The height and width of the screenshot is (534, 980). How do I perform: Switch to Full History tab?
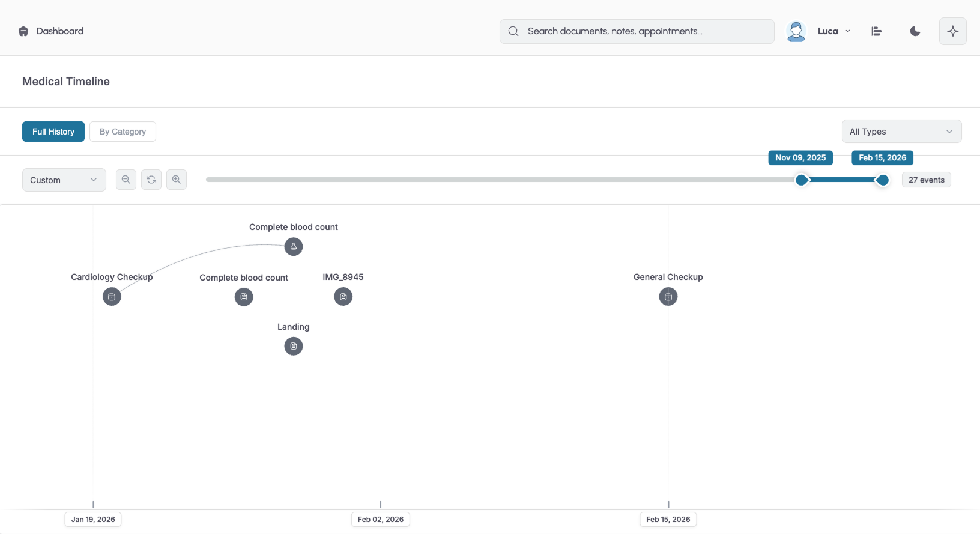pyautogui.click(x=53, y=132)
